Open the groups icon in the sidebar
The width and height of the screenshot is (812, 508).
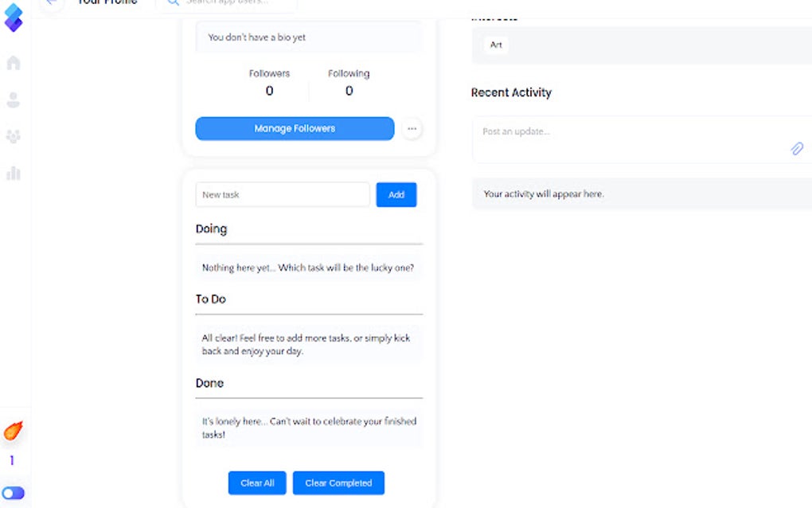(x=14, y=137)
